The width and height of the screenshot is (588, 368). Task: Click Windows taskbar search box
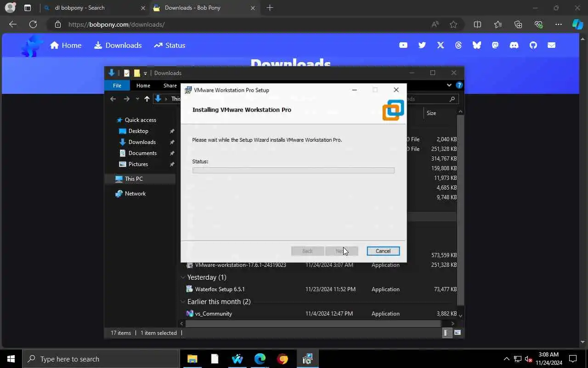(x=101, y=359)
